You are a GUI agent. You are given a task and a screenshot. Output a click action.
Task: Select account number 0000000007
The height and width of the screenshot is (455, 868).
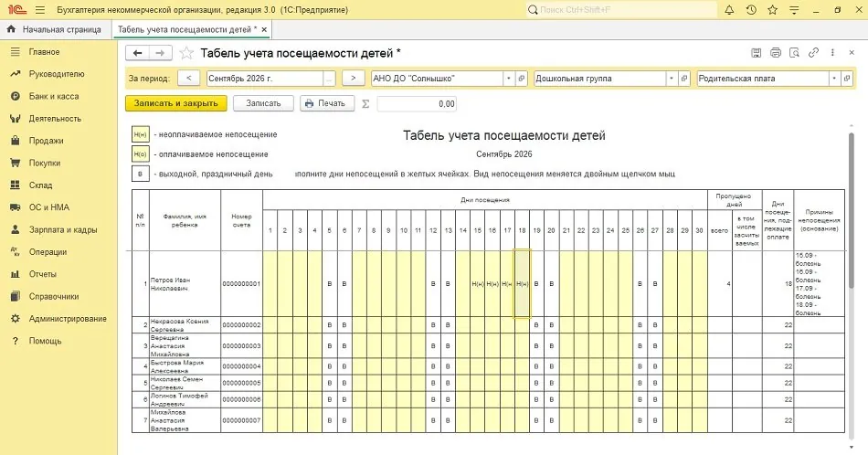(x=241, y=420)
